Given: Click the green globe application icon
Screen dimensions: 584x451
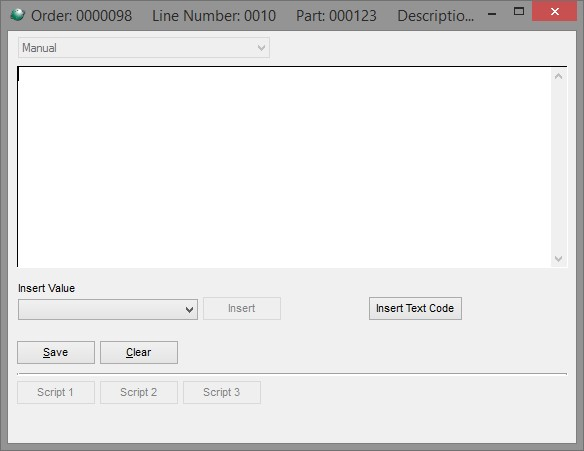Looking at the screenshot, I should [17, 15].
